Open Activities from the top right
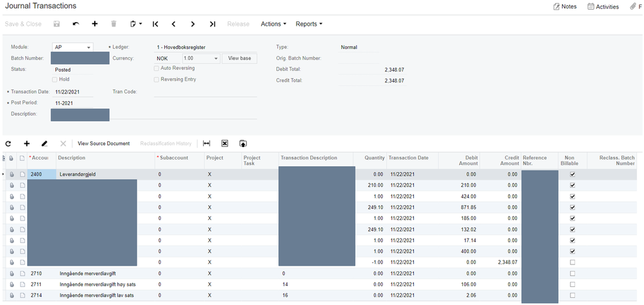 coord(603,6)
